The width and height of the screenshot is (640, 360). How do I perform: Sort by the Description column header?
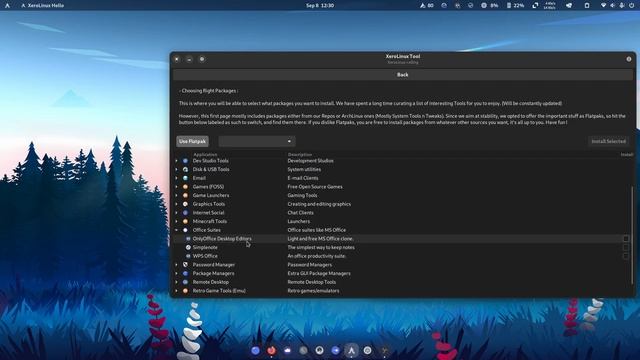300,154
